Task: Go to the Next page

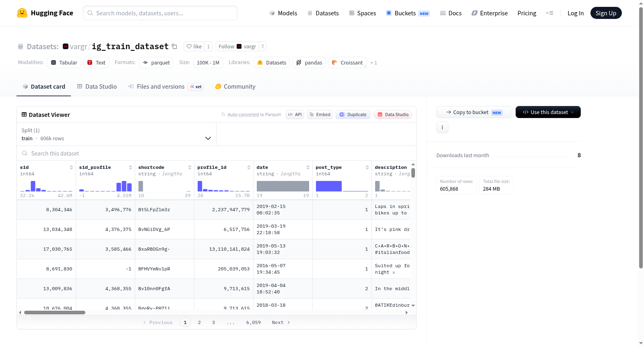Action: (x=281, y=322)
